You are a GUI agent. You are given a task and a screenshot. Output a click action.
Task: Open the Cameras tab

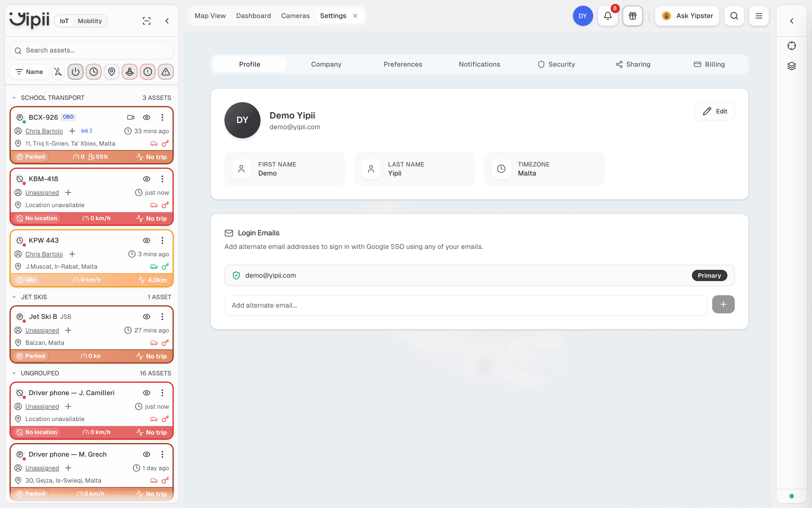tap(295, 16)
